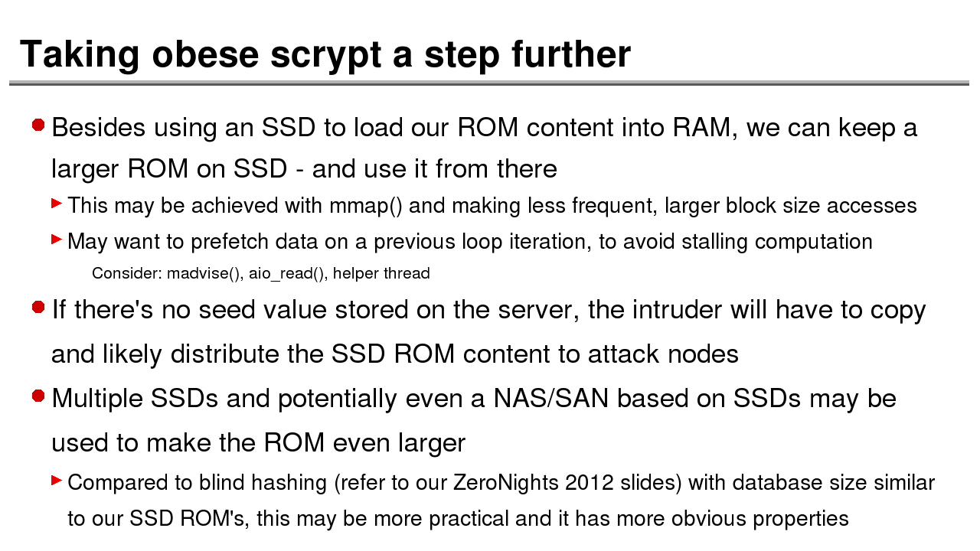The height and width of the screenshot is (551, 980).
Task: Click the red bullet before 'Besides using an SSD'
Action: point(38,125)
